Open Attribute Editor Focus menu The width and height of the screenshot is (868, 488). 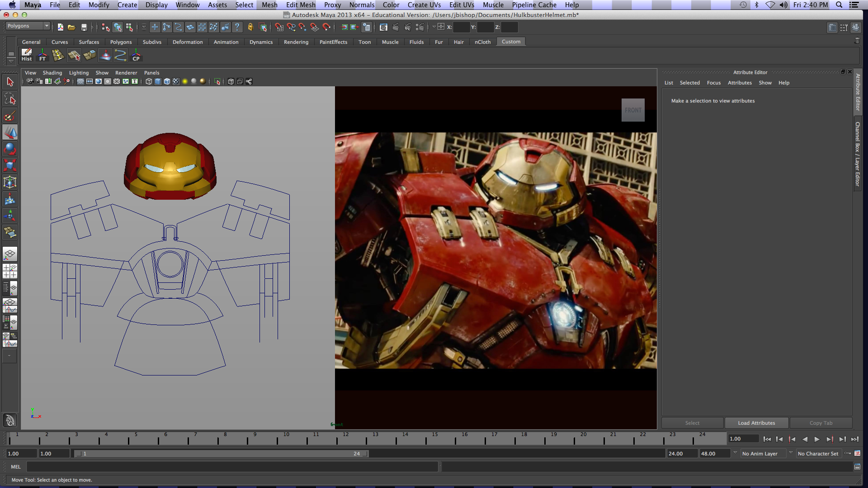(x=714, y=83)
